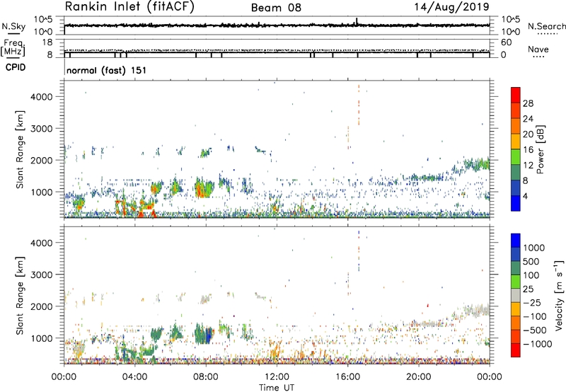Select the '18' frequency axis tick

pos(47,42)
